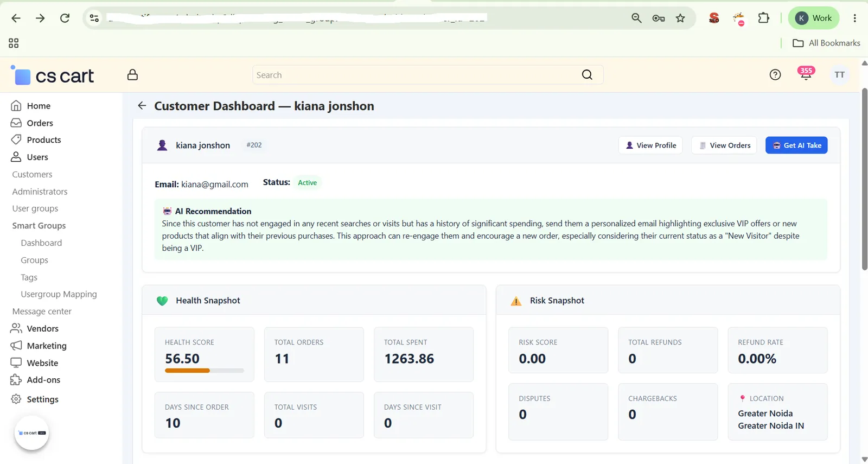Open the Smart Groups Dashboard item

41,243
